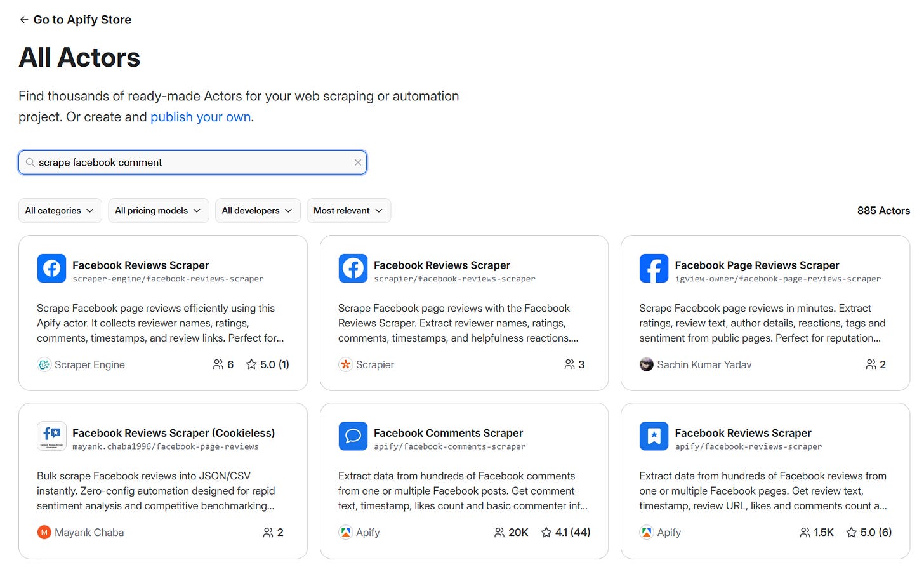Click the apify/facebook-comments-scraper slug

pos(449,446)
